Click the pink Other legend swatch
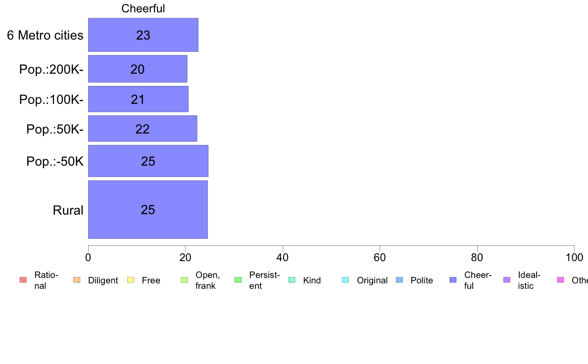 point(561,280)
